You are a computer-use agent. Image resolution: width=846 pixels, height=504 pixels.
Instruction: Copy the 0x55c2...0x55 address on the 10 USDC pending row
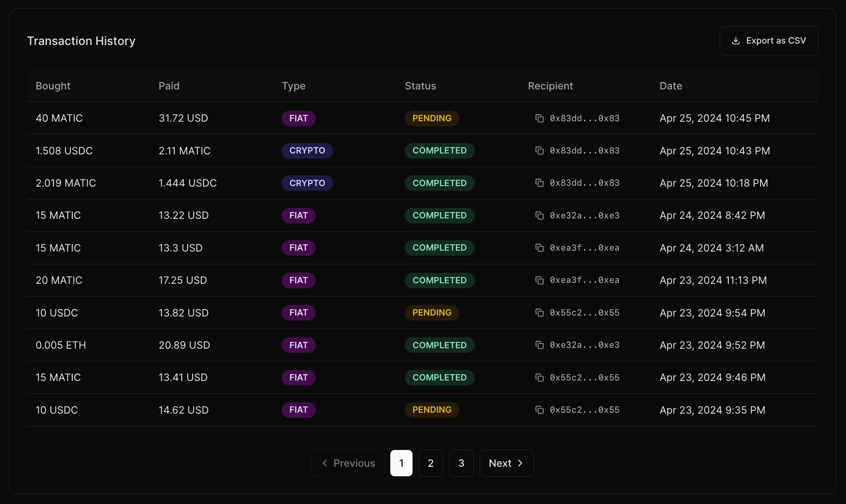[539, 312]
